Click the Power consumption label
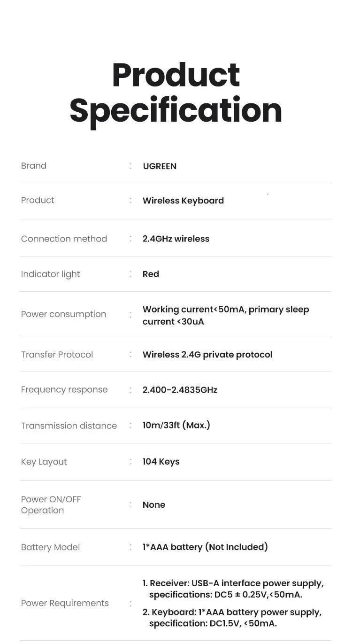352x644 pixels. click(63, 314)
